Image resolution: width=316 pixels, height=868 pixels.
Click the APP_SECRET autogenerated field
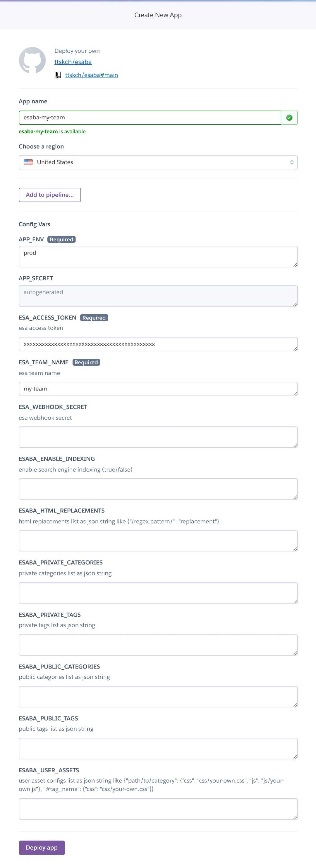pyautogui.click(x=158, y=296)
